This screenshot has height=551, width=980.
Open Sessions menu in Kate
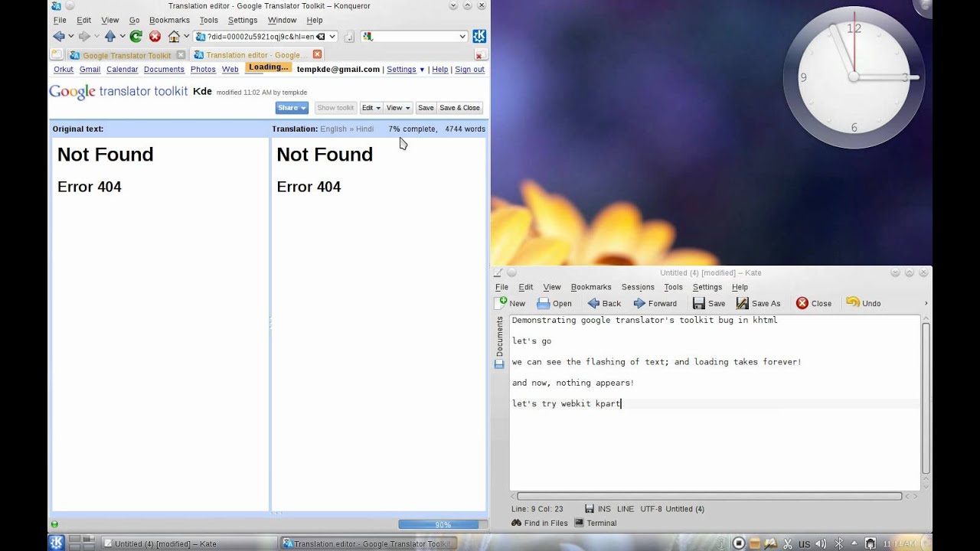point(638,287)
